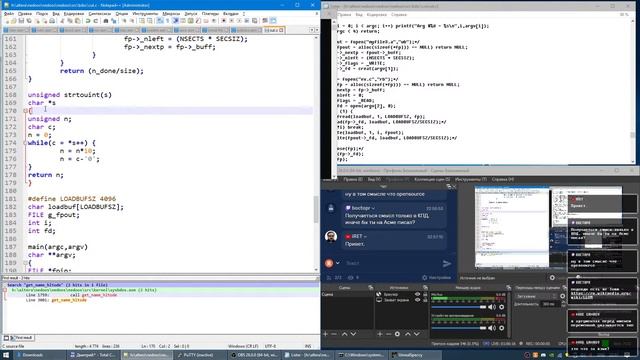Click the Windows (CR LF) status bar entry
The height and width of the screenshot is (360, 640).
pyautogui.click(x=243, y=346)
